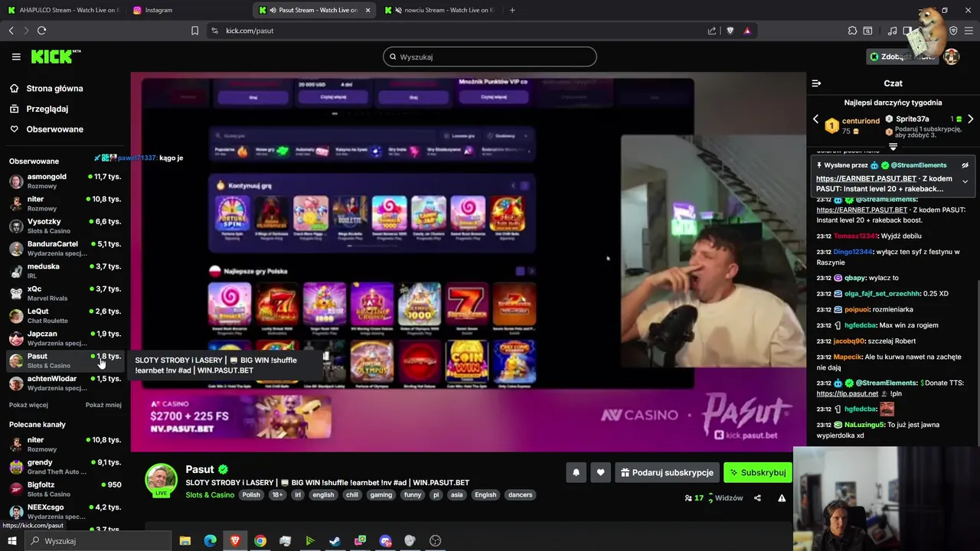The image size is (980, 551).
Task: Open Windows Start button
Action: coord(11,541)
